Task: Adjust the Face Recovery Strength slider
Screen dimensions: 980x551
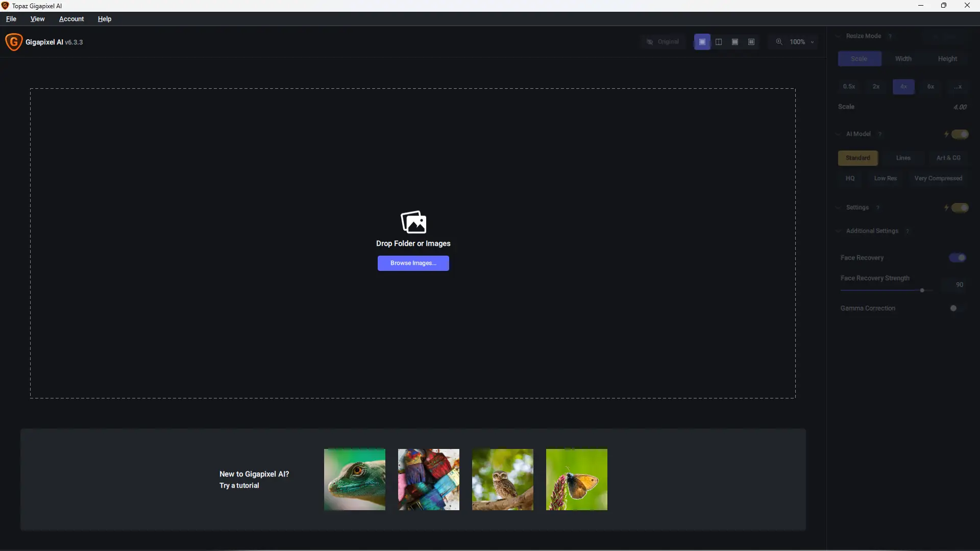Action: 922,290
